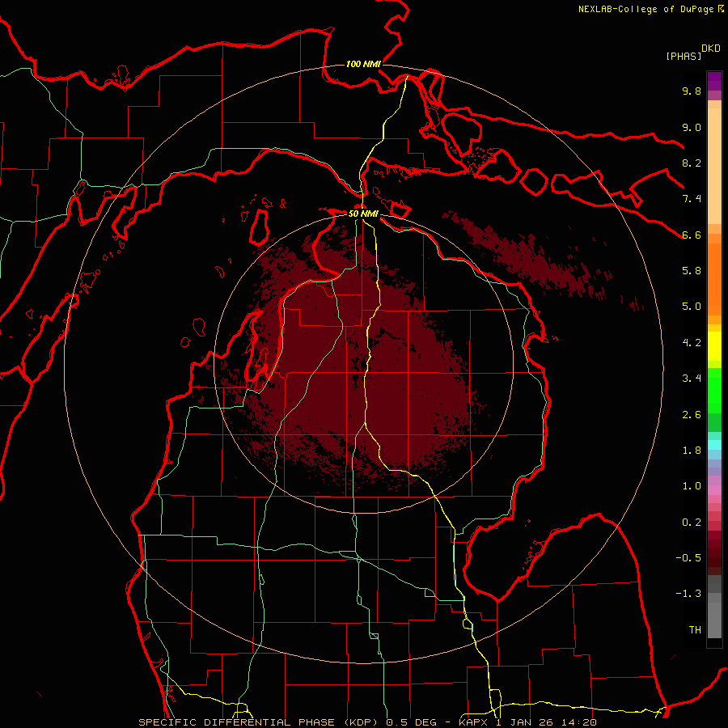Click the DKD label above the color scale
Image resolution: width=728 pixels, height=728 pixels.
pyautogui.click(x=711, y=49)
